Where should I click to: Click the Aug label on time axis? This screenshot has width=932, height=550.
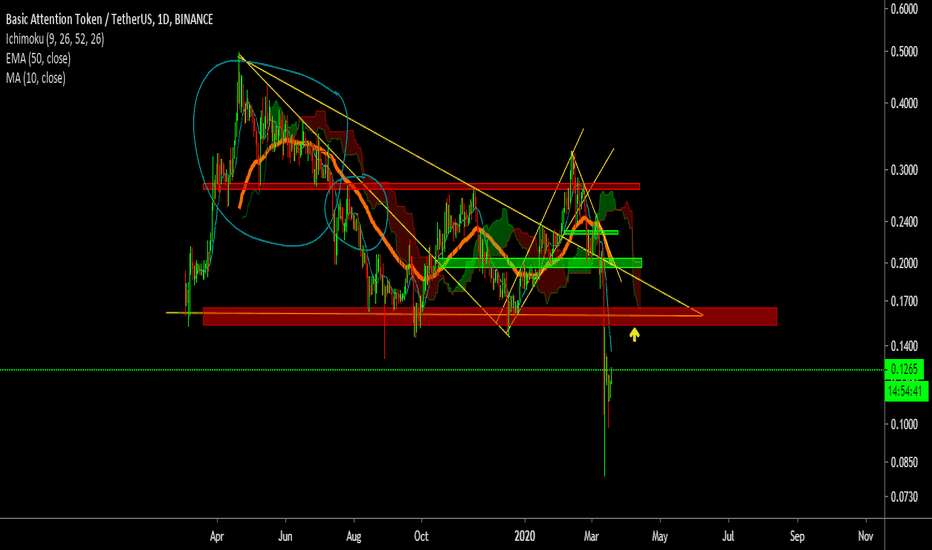[354, 536]
